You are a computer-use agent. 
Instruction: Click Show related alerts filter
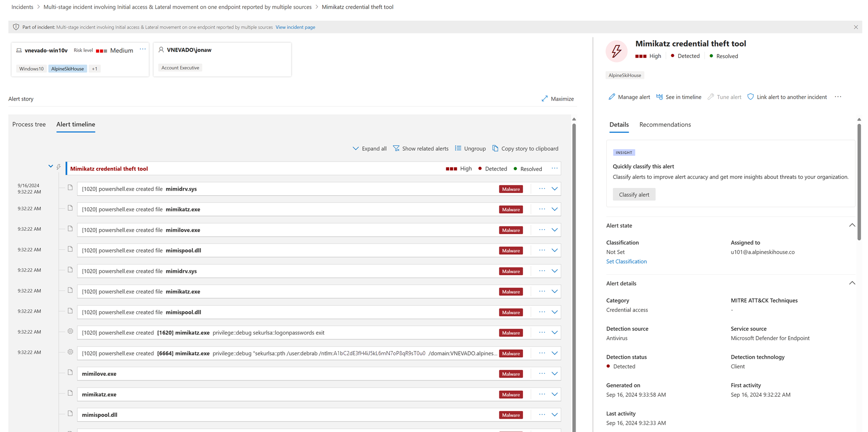point(420,149)
